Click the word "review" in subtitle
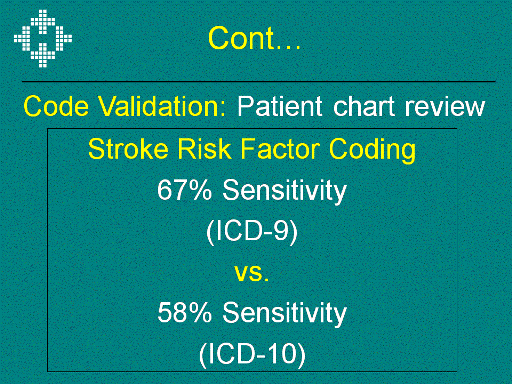Viewport: 512px width, 384px height. click(x=445, y=107)
